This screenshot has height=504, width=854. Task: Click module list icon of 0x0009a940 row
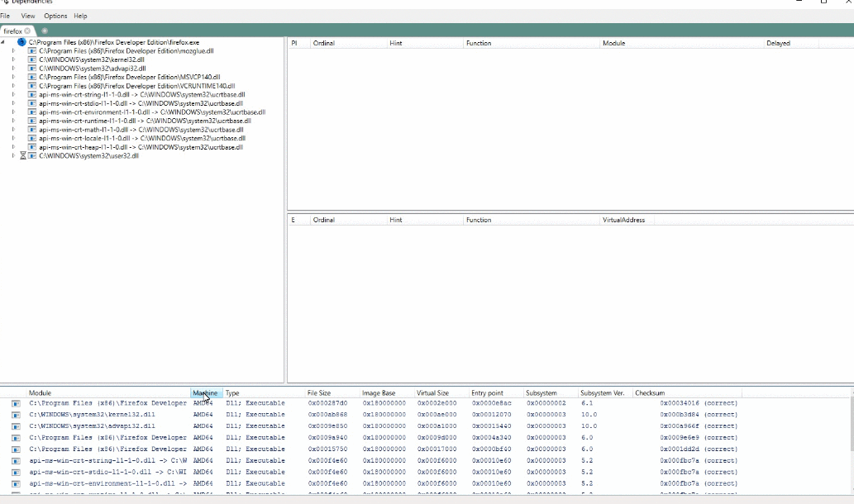tap(16, 438)
